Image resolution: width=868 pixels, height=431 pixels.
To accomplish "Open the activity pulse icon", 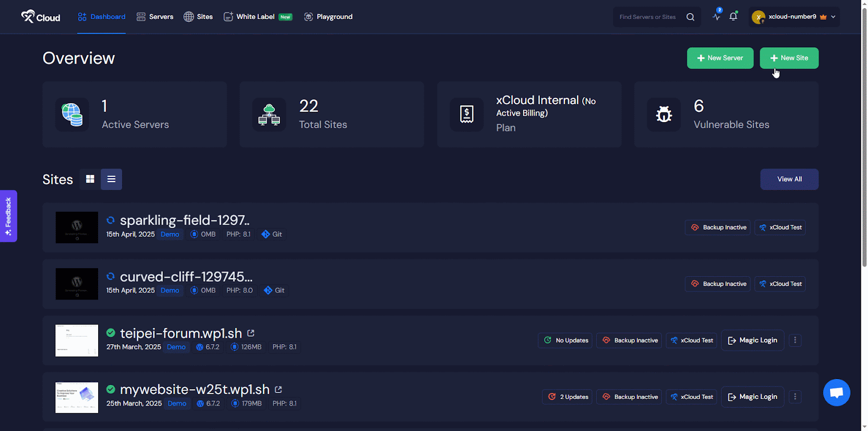I will [x=717, y=17].
